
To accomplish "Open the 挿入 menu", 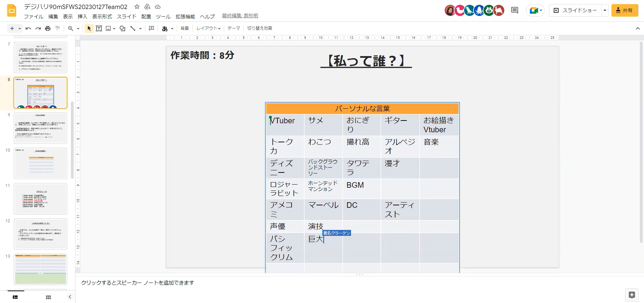I will [x=82, y=16].
